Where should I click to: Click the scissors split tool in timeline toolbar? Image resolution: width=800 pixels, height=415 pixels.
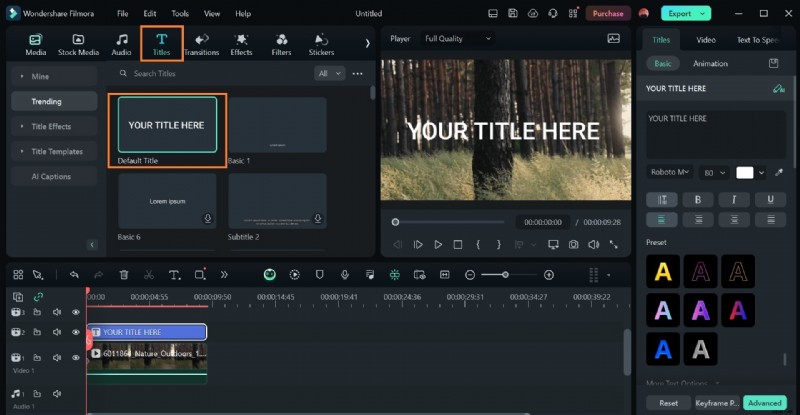click(x=149, y=275)
